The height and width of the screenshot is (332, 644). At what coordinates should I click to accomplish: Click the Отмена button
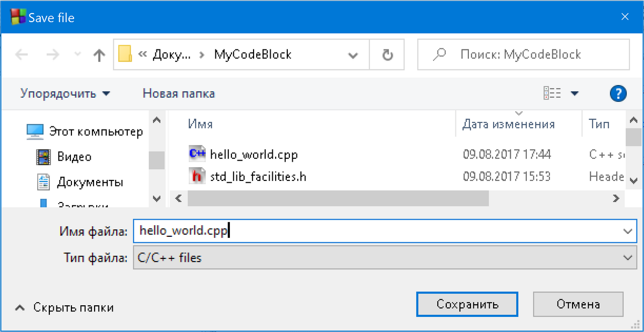pyautogui.click(x=578, y=304)
